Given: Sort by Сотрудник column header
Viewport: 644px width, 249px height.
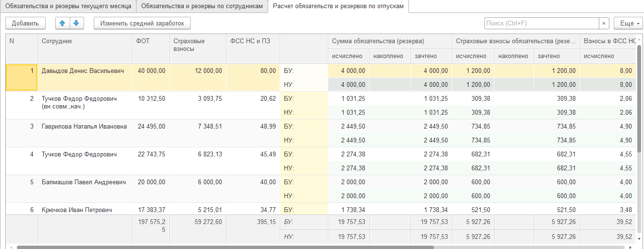Looking at the screenshot, I should pyautogui.click(x=57, y=41).
